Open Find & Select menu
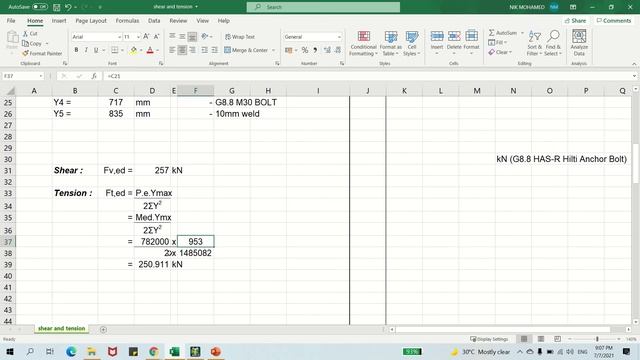This screenshot has width=640, height=360. tap(553, 43)
